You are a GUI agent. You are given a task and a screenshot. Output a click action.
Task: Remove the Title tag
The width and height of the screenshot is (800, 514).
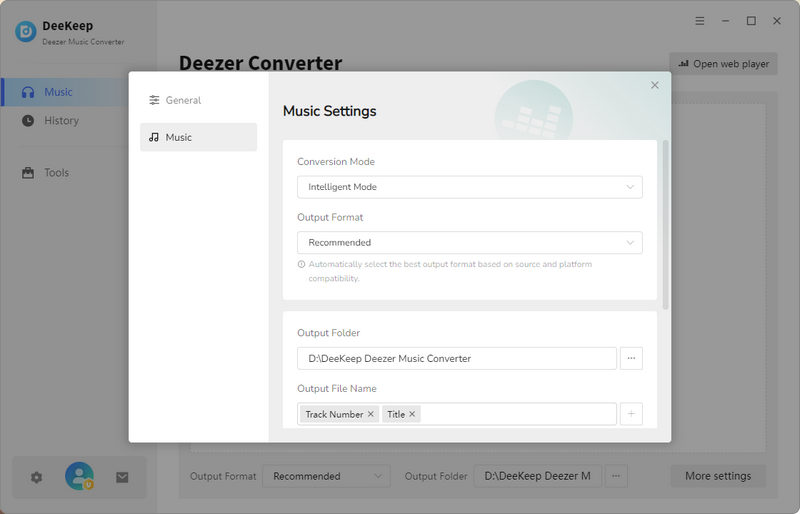(x=412, y=414)
